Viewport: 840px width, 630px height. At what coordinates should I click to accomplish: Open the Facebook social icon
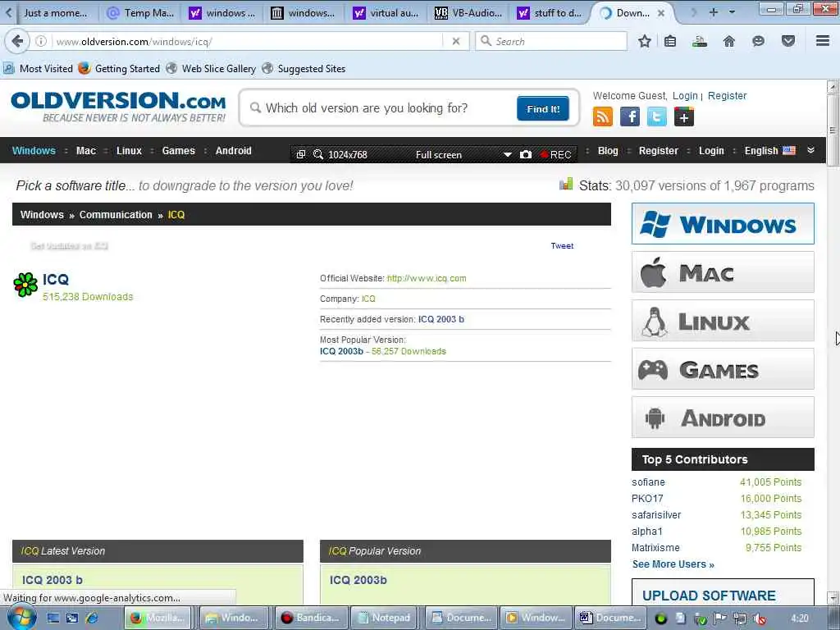[629, 116]
